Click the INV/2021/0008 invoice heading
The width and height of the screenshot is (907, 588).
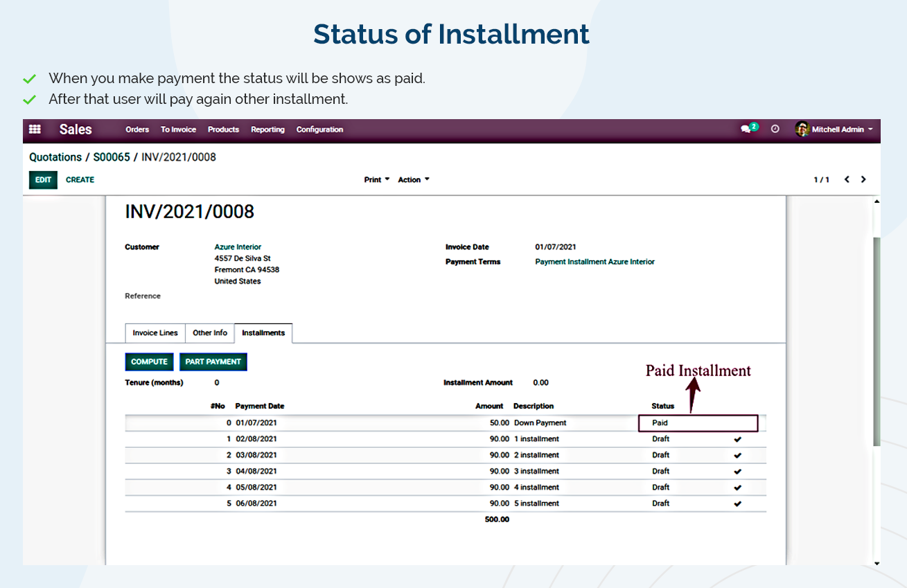pos(189,212)
